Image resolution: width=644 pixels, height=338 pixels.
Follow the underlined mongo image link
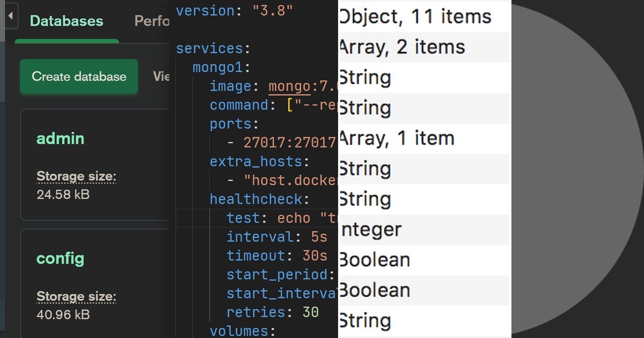point(289,86)
